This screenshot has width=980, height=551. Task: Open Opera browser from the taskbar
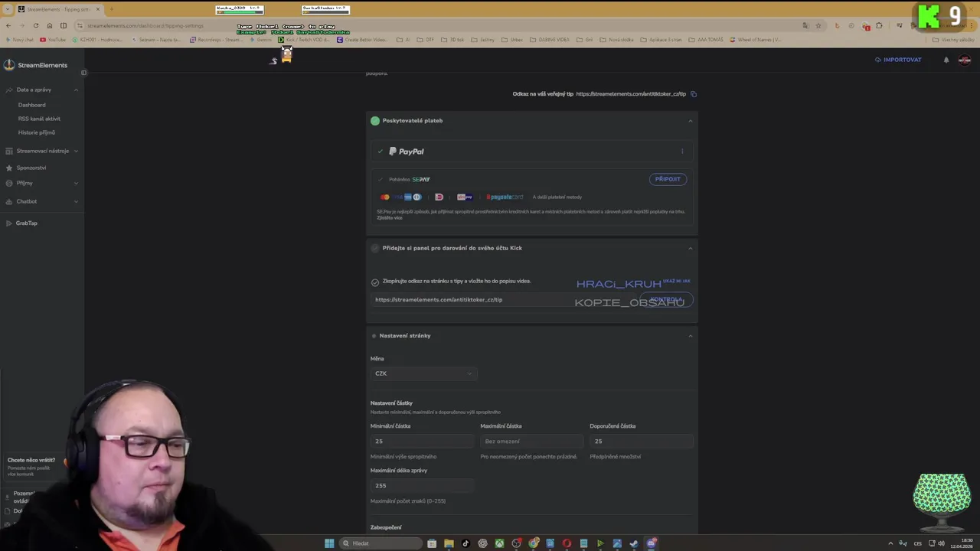(x=567, y=543)
